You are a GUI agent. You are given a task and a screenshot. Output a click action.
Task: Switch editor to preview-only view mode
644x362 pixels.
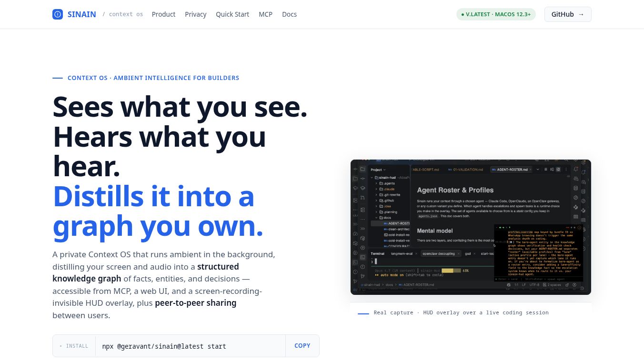558,169
